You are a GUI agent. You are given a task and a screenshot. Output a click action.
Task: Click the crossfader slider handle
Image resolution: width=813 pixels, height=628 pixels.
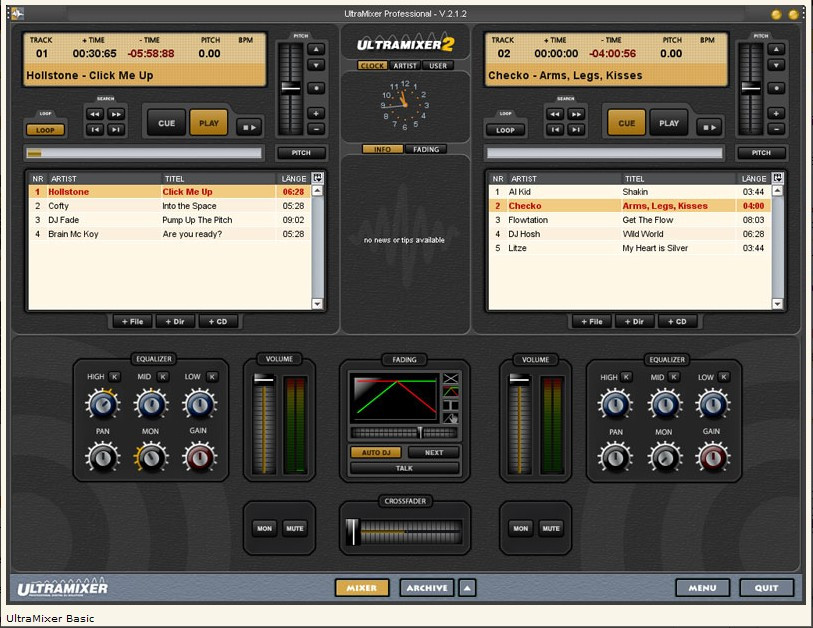(x=353, y=532)
